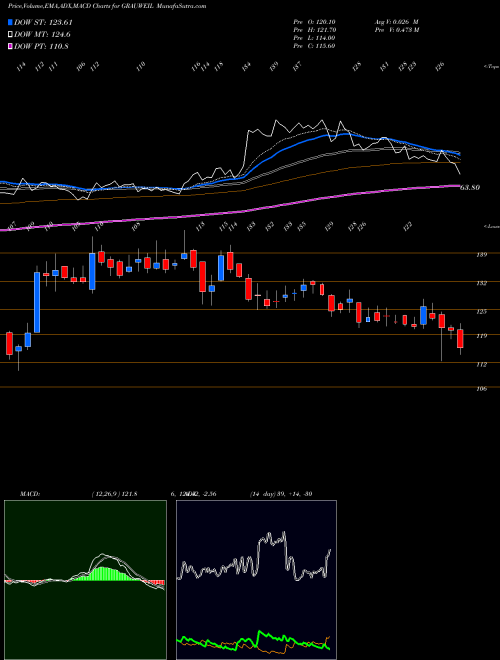Click the green MACD histogram panel
Image resolution: width=500 pixels, height=660 pixels.
[85, 580]
